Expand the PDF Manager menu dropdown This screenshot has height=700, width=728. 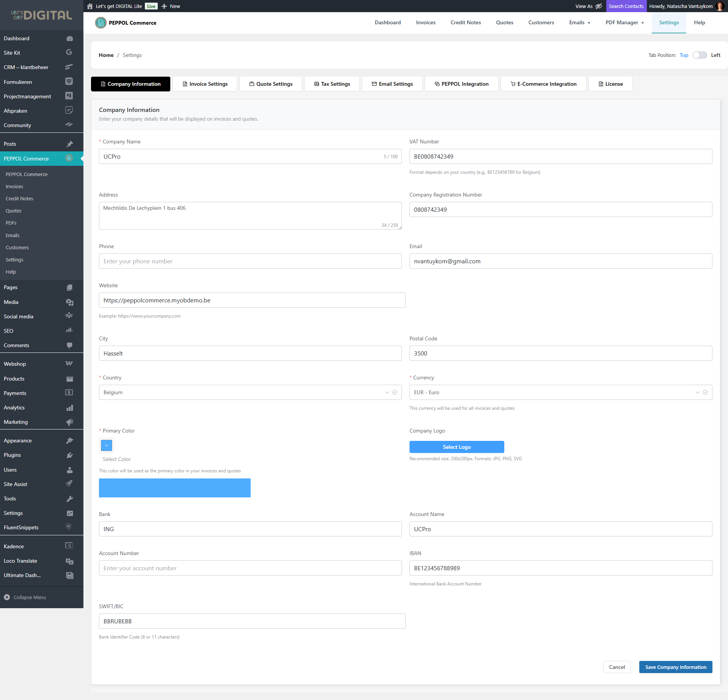point(624,23)
